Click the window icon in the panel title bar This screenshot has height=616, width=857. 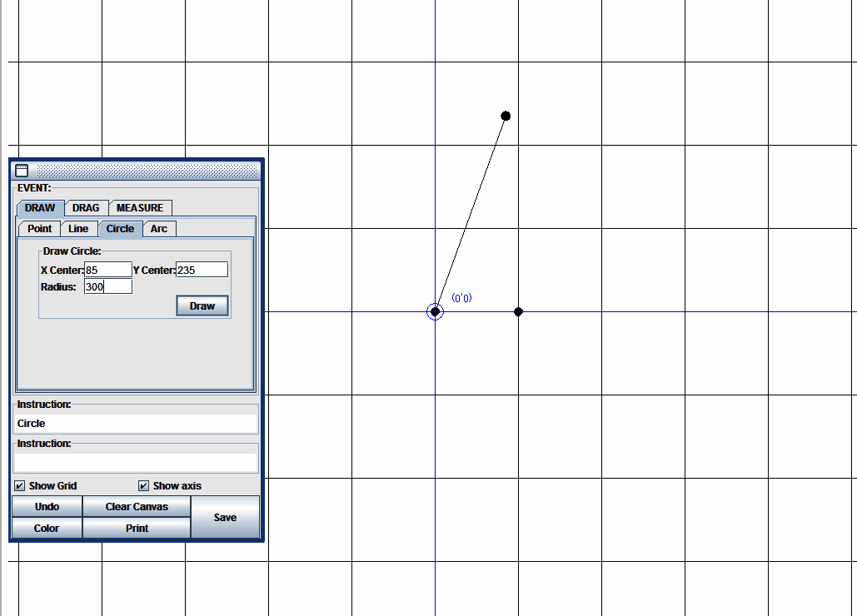coord(22,170)
